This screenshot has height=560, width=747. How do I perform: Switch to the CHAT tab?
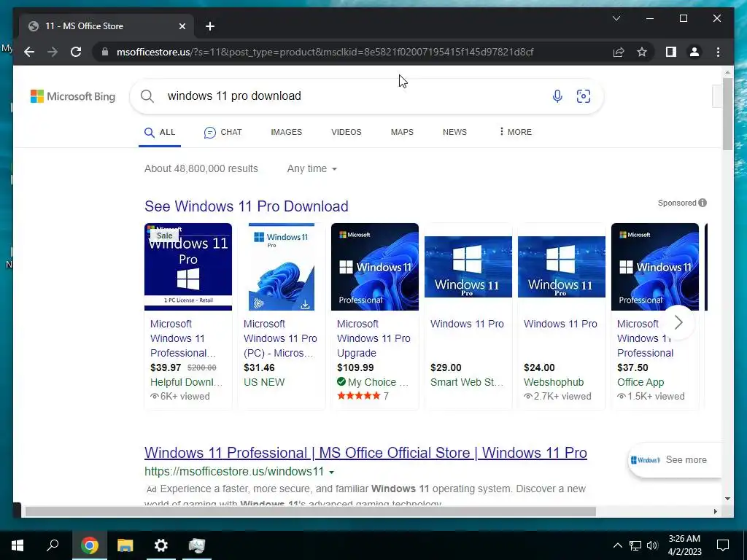pyautogui.click(x=222, y=133)
